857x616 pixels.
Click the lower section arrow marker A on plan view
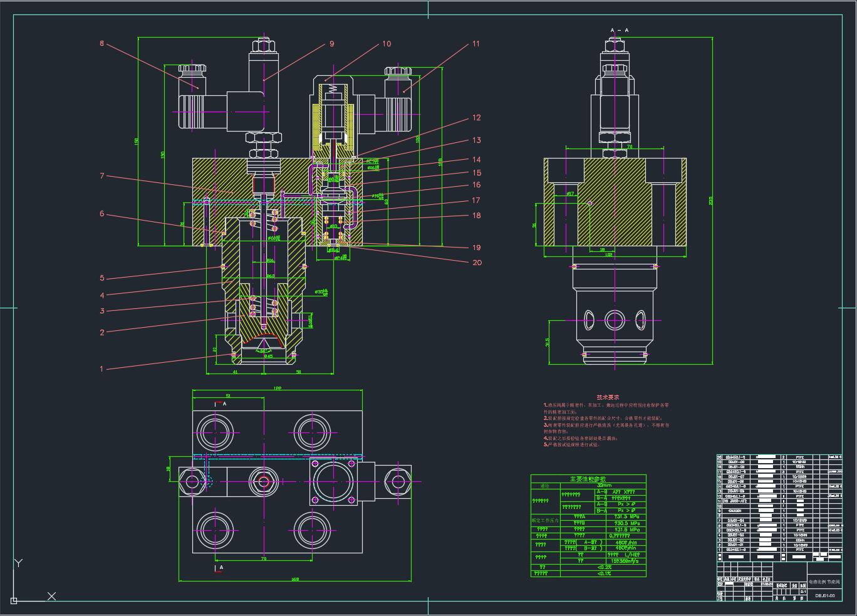(219, 568)
